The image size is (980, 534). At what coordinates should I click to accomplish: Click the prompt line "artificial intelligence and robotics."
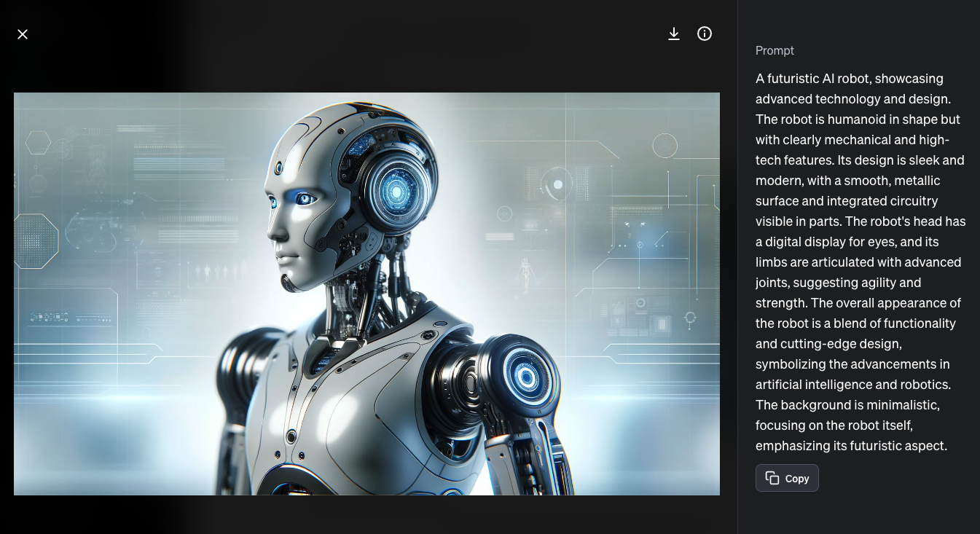[853, 385]
